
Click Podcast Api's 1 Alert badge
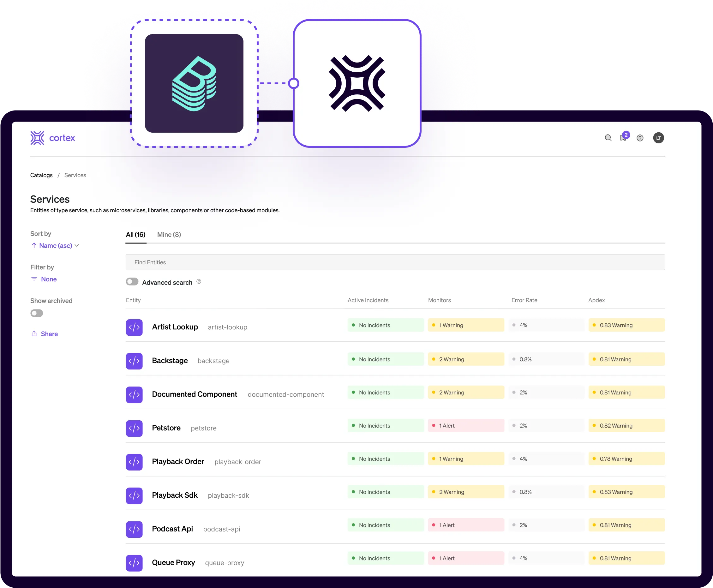click(466, 525)
